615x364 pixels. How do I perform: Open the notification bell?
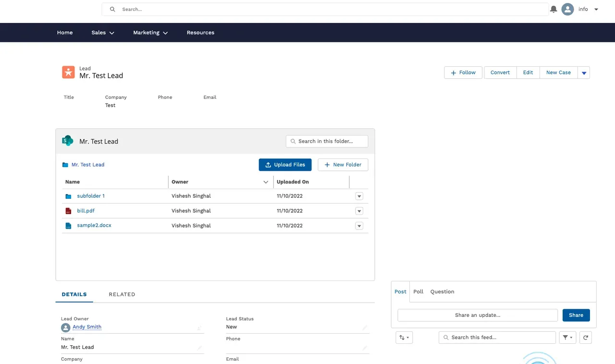coord(553,9)
